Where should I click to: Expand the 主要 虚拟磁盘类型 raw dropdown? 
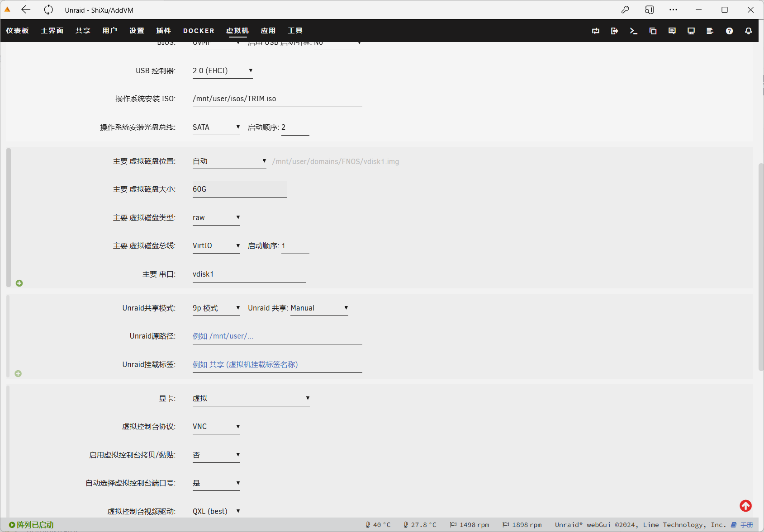(x=216, y=218)
